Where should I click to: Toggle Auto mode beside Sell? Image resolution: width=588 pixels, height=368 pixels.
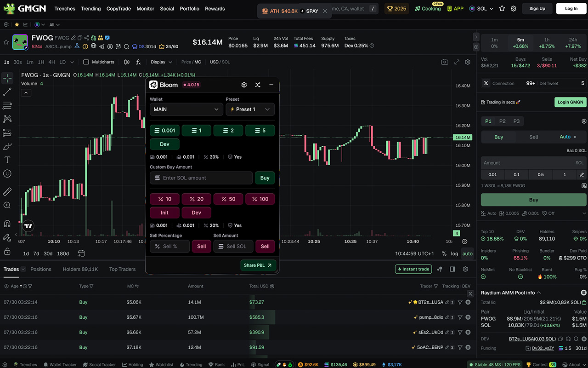(x=568, y=137)
